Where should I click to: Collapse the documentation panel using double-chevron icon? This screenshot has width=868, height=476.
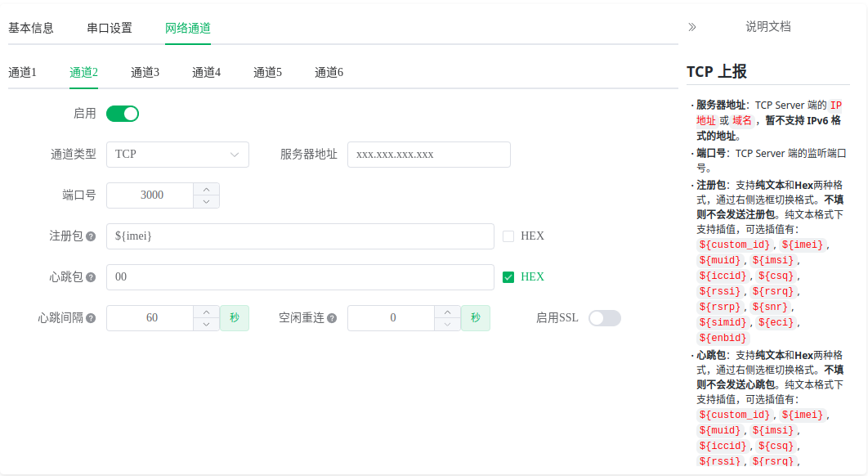[x=692, y=27]
